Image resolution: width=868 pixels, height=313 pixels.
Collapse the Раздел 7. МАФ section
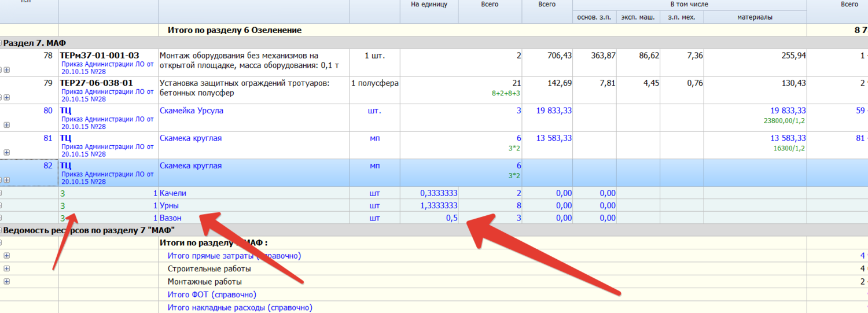pos(2,43)
